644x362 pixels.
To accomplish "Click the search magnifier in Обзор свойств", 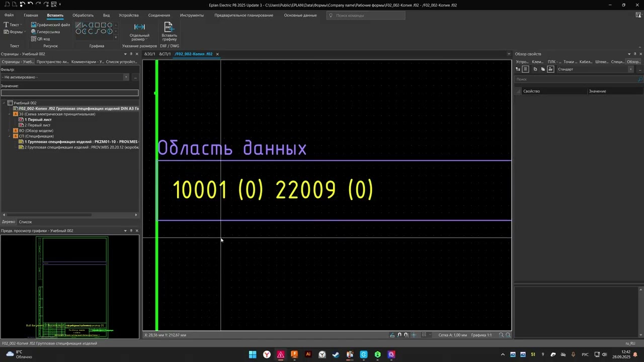I will click(x=640, y=79).
